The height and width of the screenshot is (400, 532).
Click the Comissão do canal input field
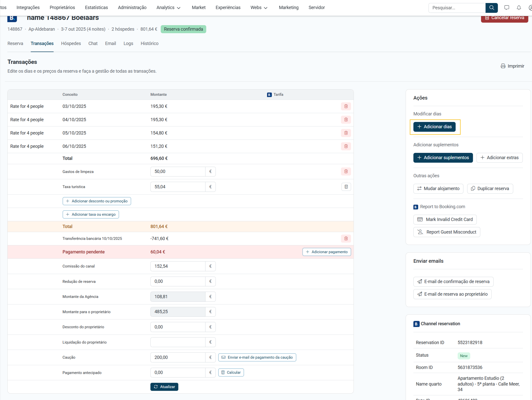coord(178,266)
